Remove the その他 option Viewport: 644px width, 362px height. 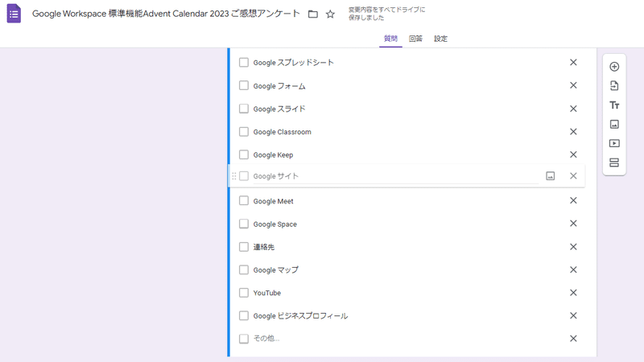click(x=573, y=339)
